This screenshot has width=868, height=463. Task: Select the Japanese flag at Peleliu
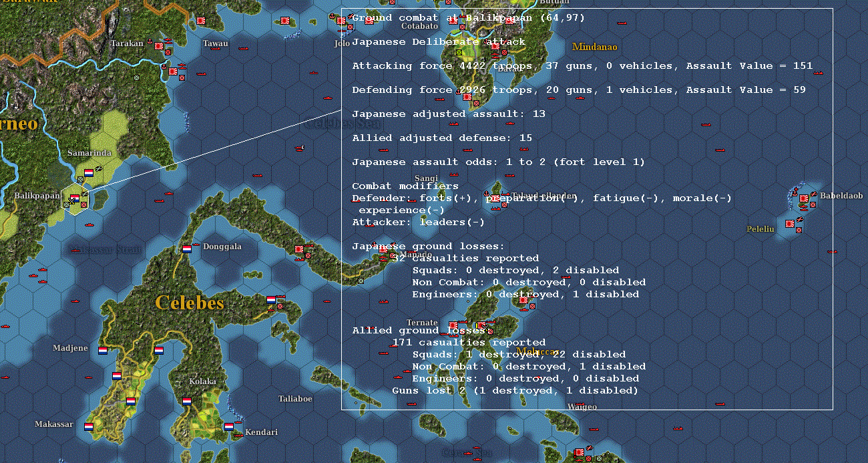point(790,224)
